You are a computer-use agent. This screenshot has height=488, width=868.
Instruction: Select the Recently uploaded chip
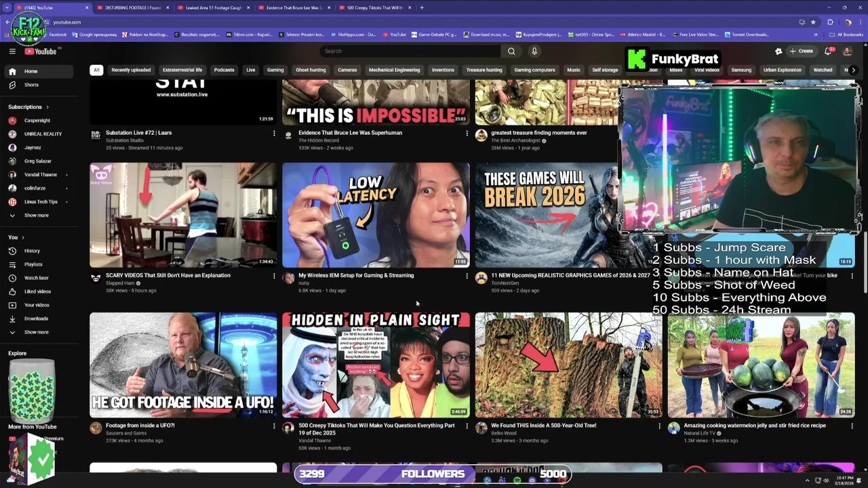coord(131,70)
